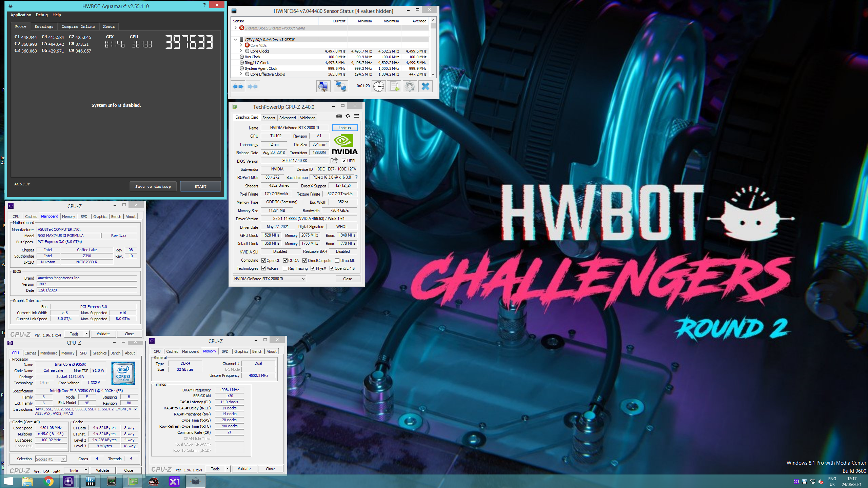Toggle the OpenGL 4.6 checkbox
868x488 pixels.
[x=332, y=268]
